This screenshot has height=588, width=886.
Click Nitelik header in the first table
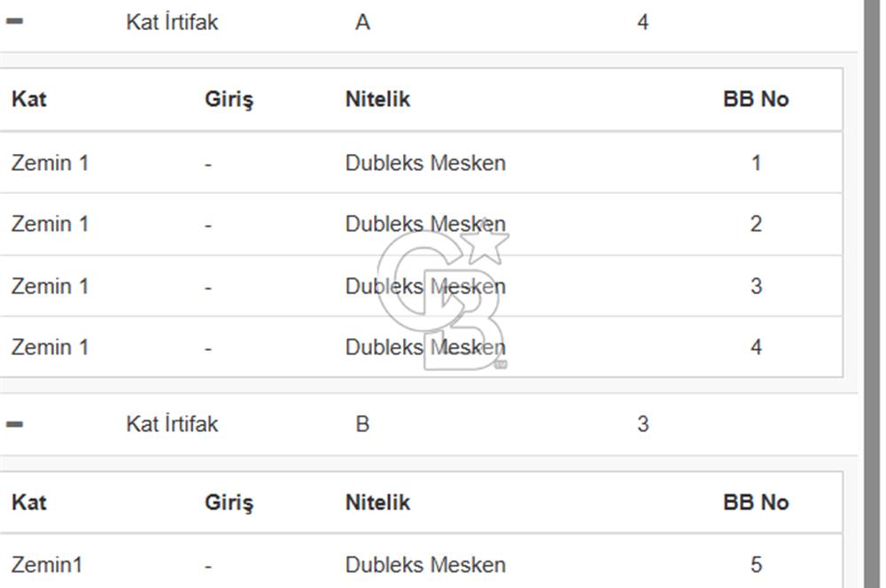(x=377, y=99)
